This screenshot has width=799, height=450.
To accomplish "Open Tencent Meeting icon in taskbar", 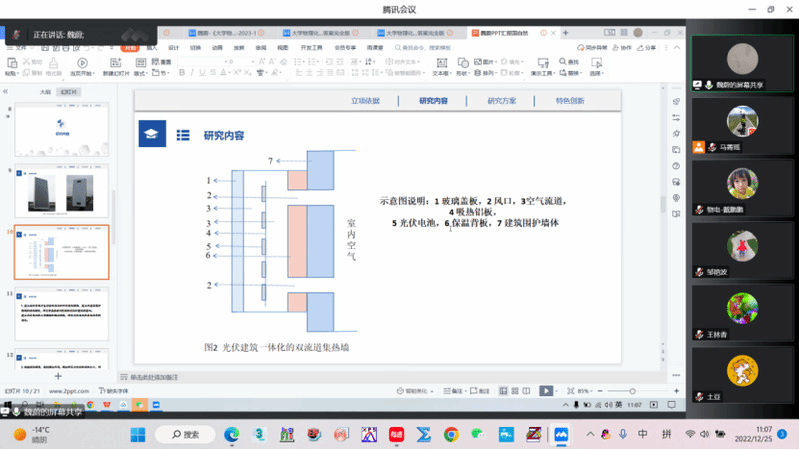I will [x=561, y=435].
